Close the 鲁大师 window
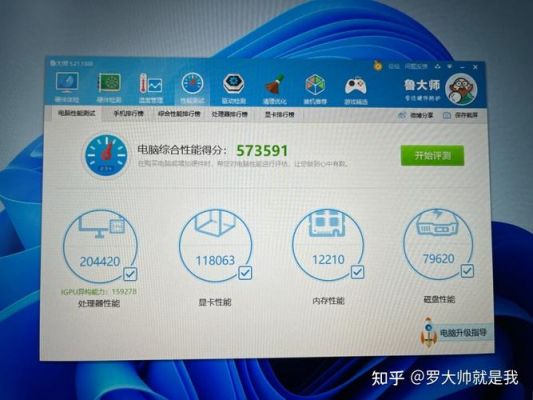 coord(476,67)
